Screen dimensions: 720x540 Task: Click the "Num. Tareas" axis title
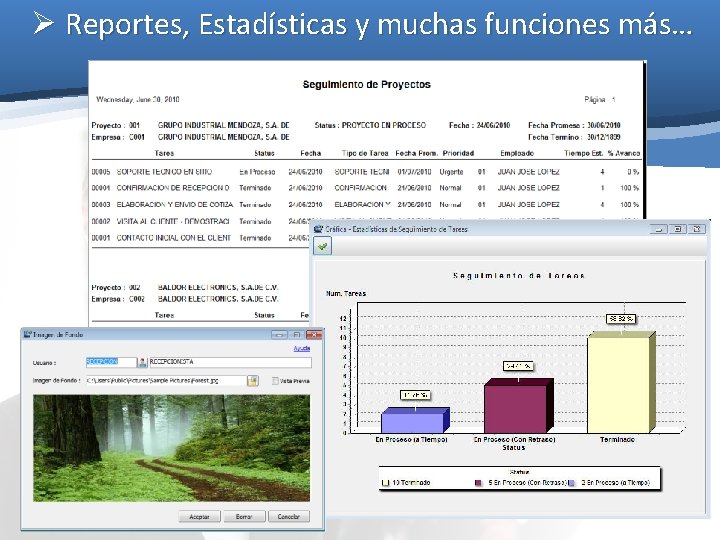[346, 293]
